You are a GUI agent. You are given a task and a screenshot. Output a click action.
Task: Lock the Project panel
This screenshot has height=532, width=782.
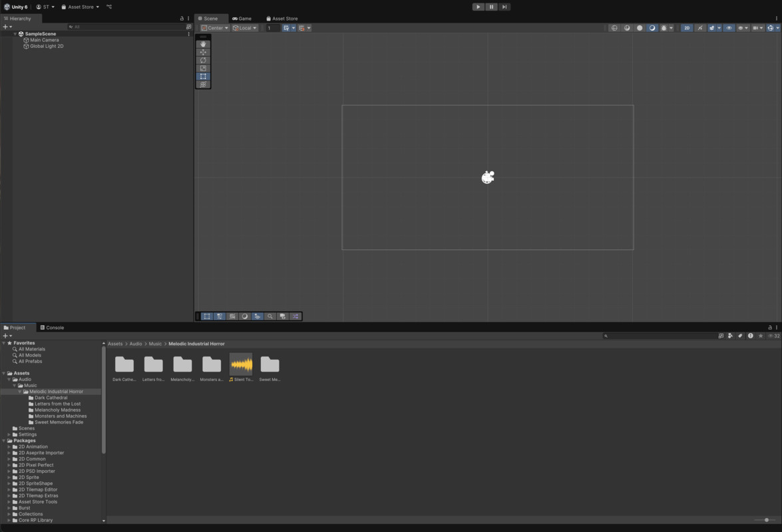769,328
